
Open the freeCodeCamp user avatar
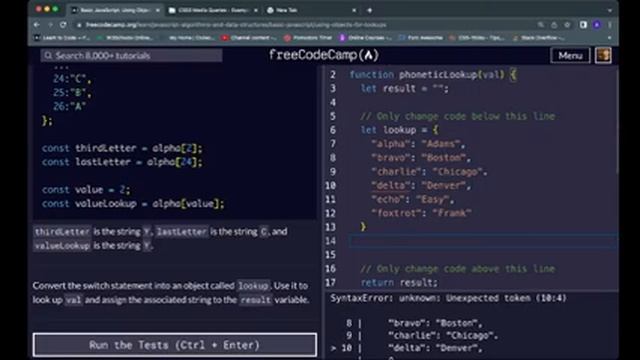pyautogui.click(x=603, y=56)
